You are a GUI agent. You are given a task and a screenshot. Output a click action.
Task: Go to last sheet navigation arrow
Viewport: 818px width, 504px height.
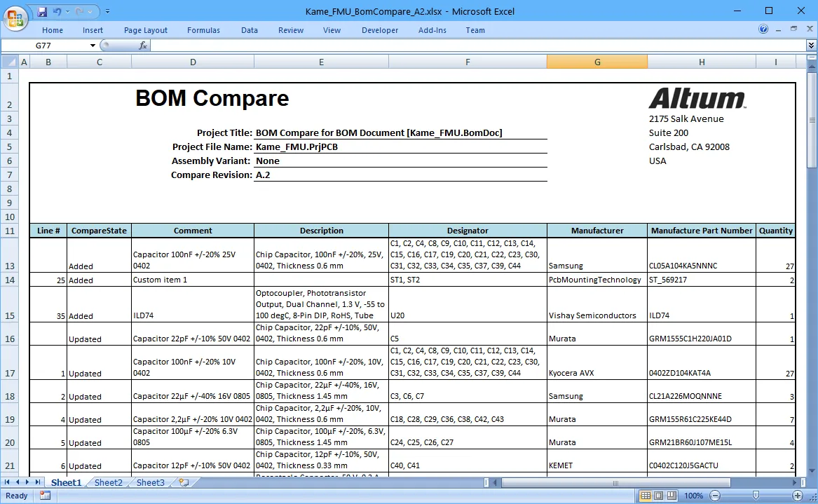pyautogui.click(x=38, y=482)
